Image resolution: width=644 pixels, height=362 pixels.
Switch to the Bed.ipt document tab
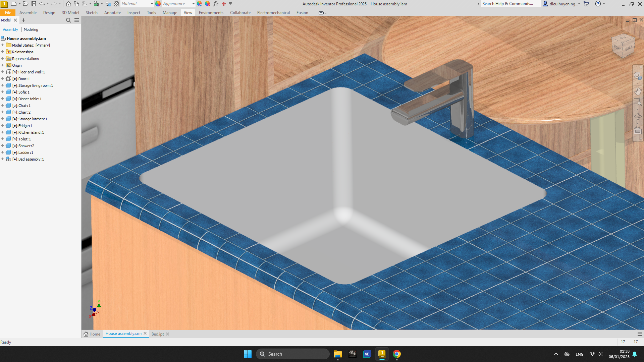click(x=158, y=334)
